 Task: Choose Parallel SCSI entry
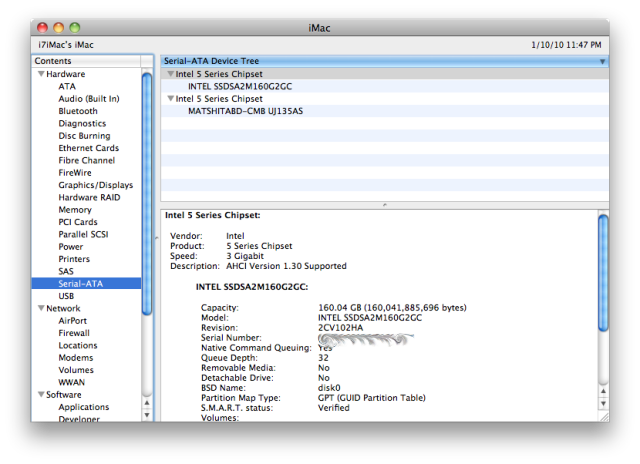(x=83, y=234)
